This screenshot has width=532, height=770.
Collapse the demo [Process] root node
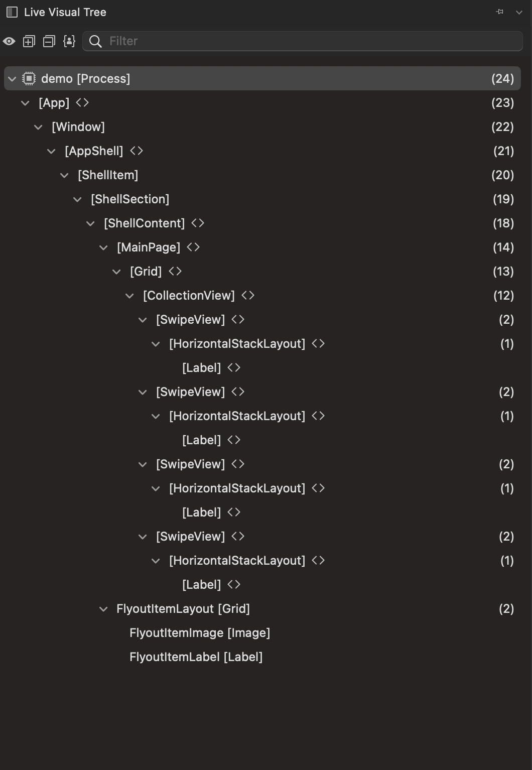point(11,79)
